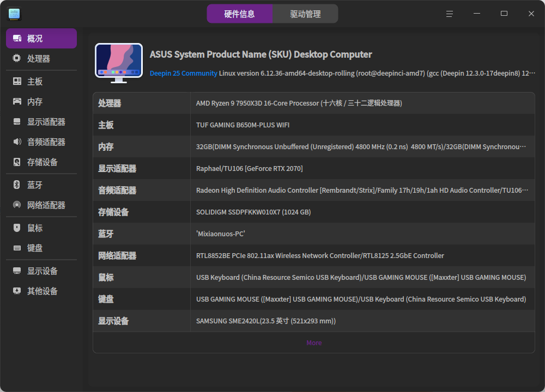The height and width of the screenshot is (392, 545).
Task: Click the Device Manager app icon in title bar
Action: pyautogui.click(x=14, y=14)
